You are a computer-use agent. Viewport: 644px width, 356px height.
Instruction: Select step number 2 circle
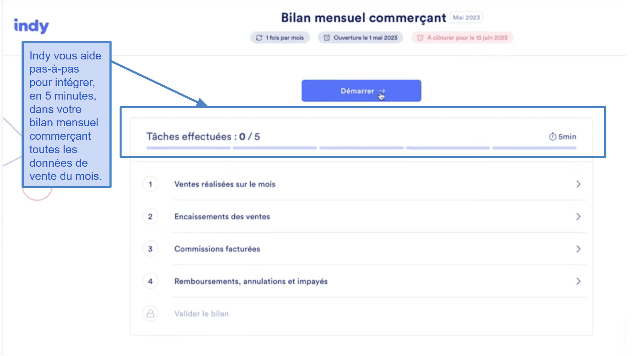(150, 217)
